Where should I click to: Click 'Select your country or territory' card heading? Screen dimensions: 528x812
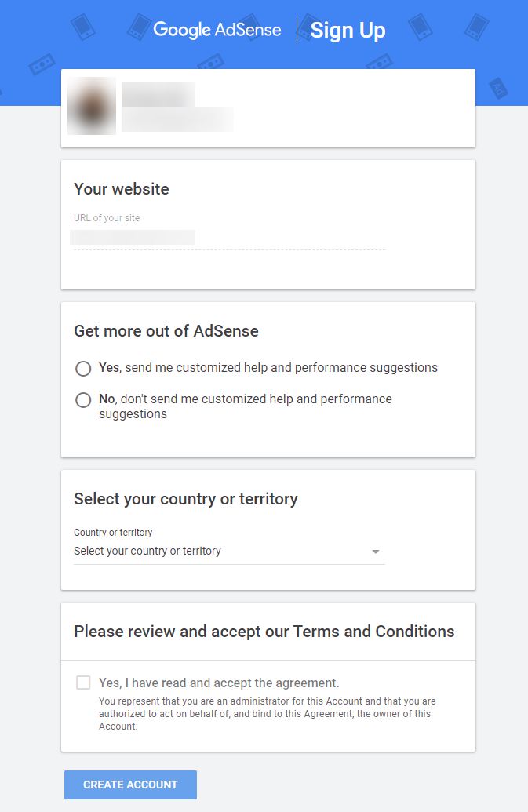tap(186, 499)
